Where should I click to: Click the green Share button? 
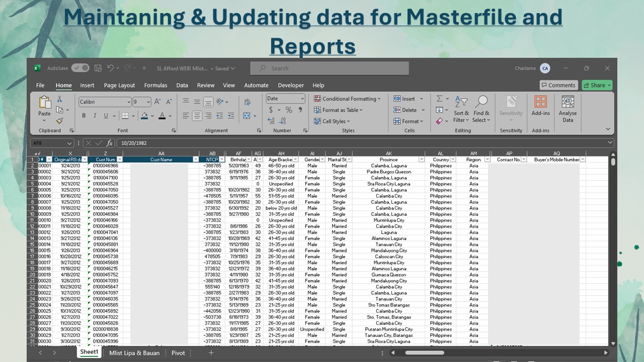coord(597,85)
